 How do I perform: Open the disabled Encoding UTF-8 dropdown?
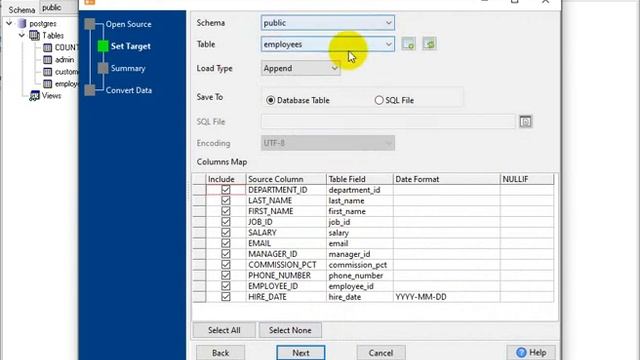tap(328, 143)
